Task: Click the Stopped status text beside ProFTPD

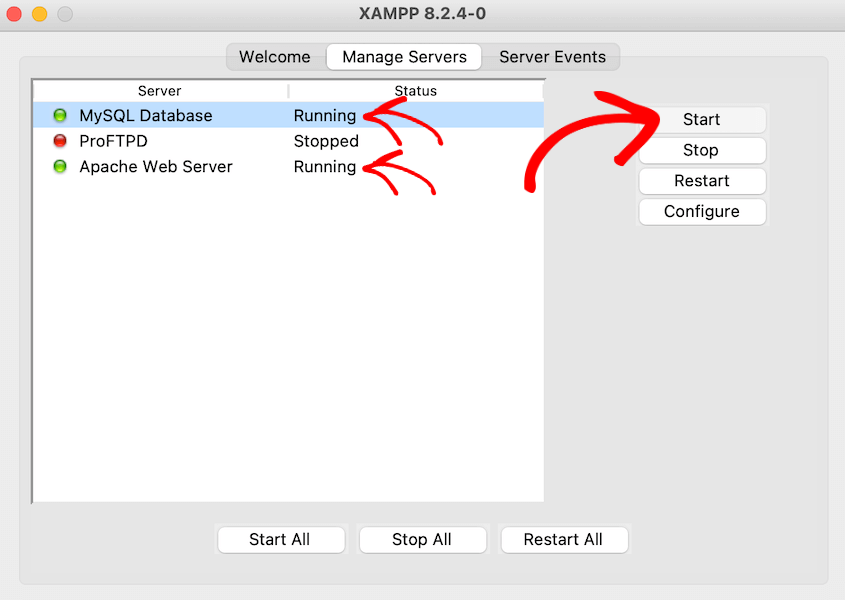Action: [326, 141]
